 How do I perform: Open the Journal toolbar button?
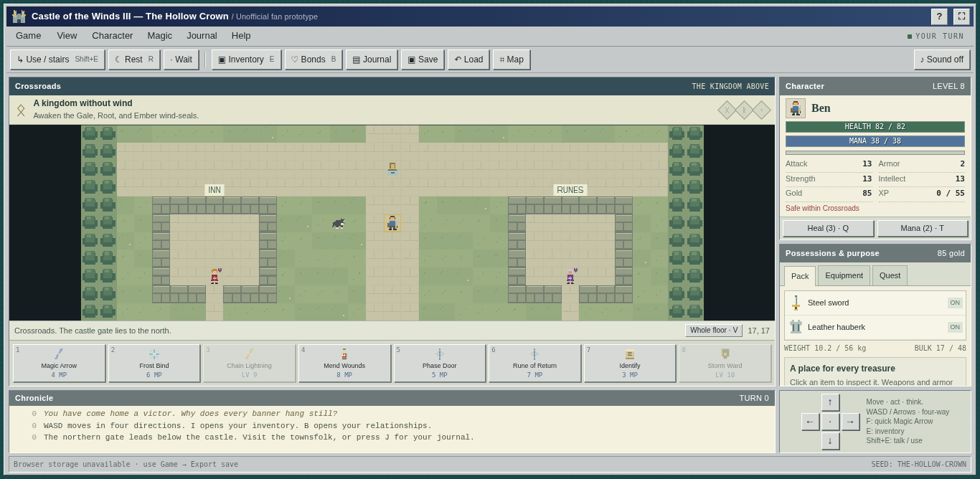point(372,60)
